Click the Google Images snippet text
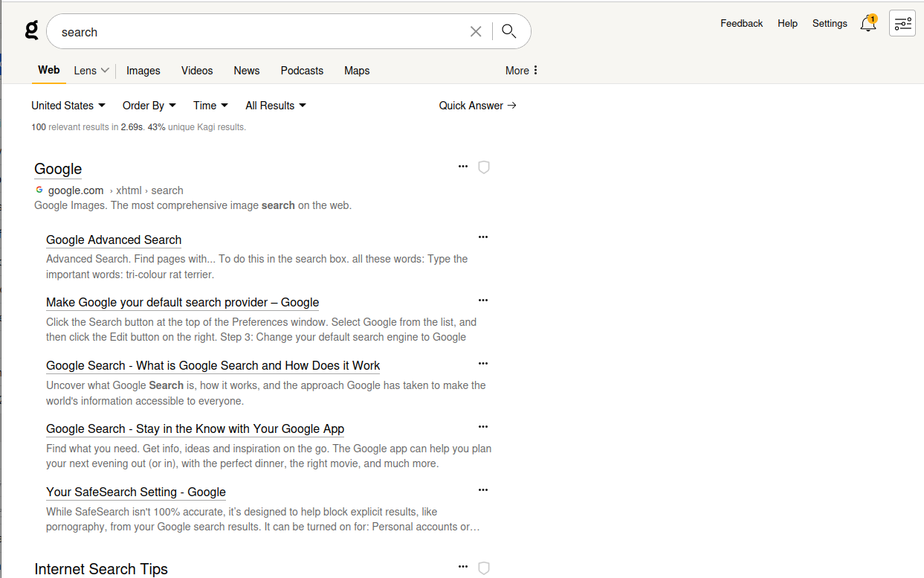Screen dimensions: 924x578 pos(193,205)
